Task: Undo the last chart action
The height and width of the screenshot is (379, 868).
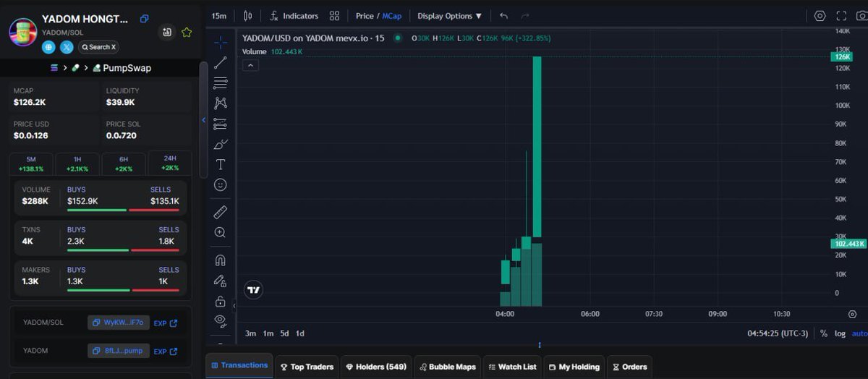Action: [x=504, y=16]
